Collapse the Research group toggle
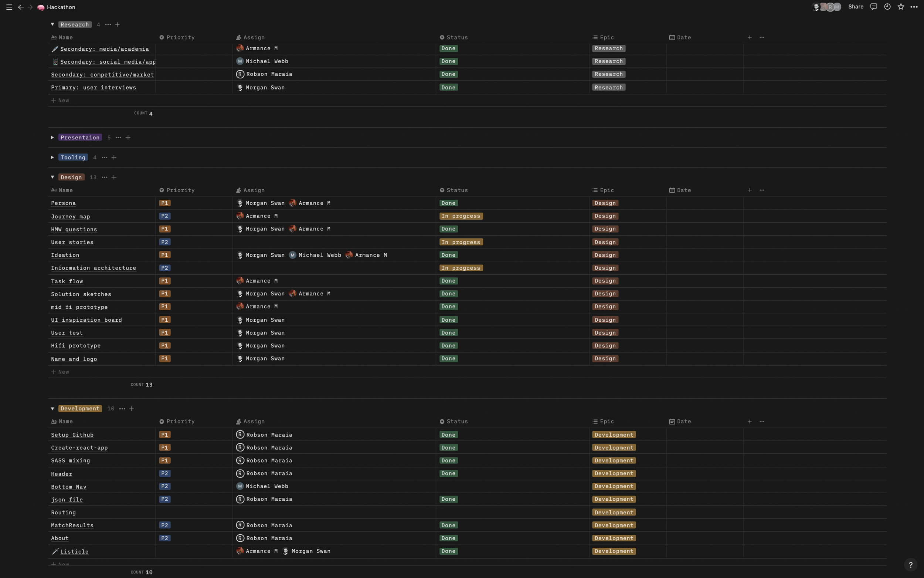This screenshot has height=578, width=924. (x=52, y=24)
